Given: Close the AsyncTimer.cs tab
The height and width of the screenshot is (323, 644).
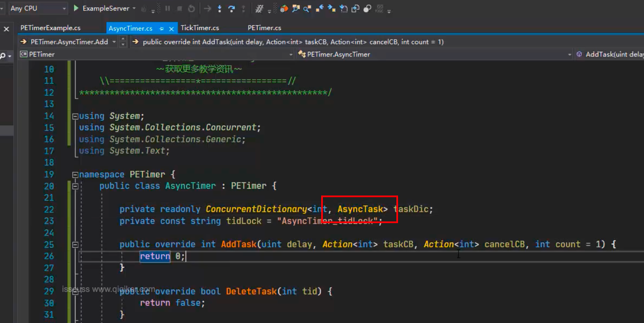Looking at the screenshot, I should 172,29.
